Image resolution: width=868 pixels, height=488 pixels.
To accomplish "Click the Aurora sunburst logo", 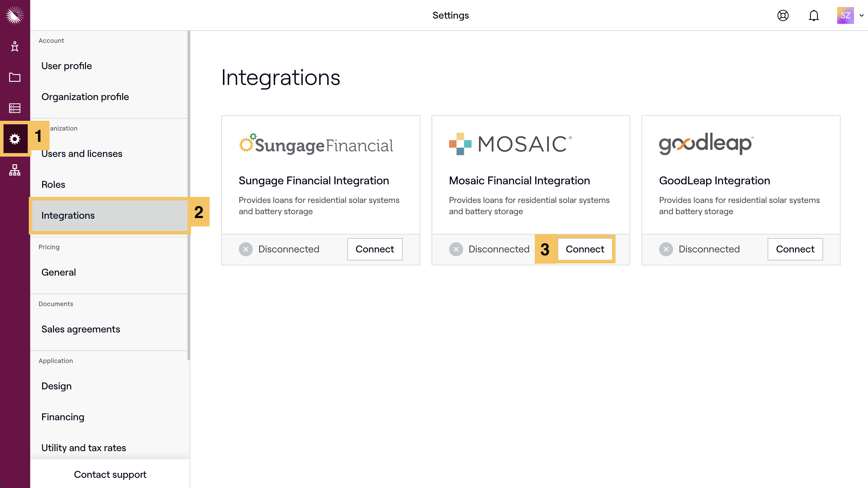I will [x=15, y=15].
